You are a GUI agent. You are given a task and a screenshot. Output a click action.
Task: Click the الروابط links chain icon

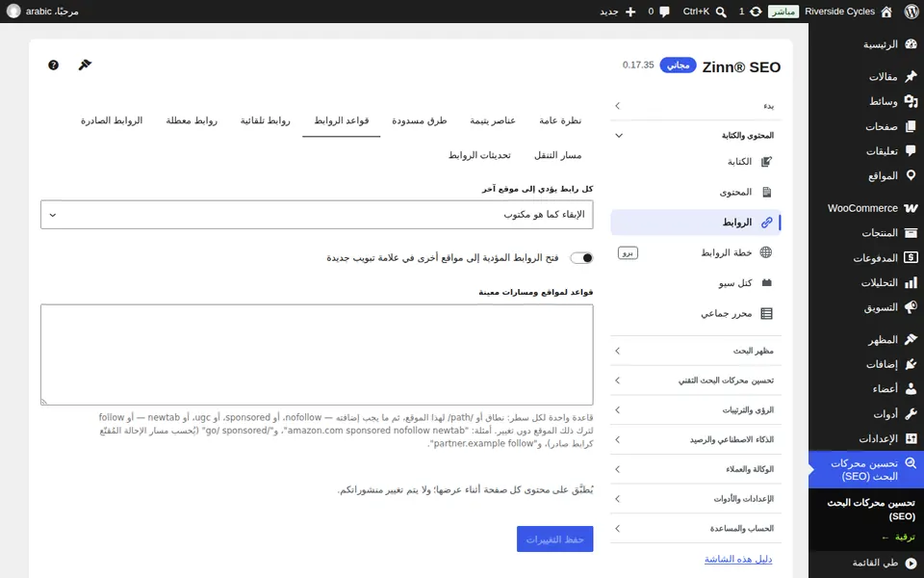[x=766, y=223]
